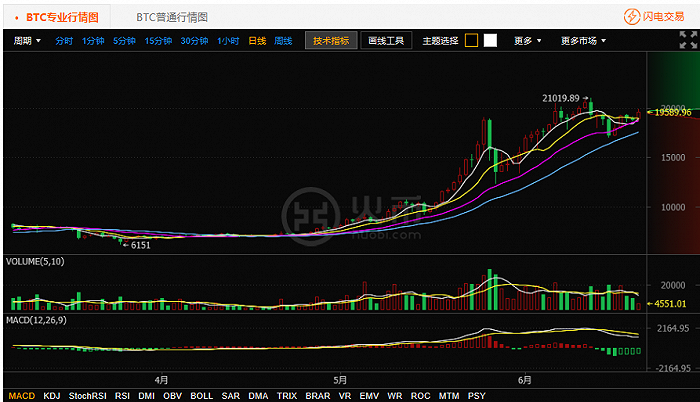Select the MACD indicator
The width and height of the screenshot is (700, 402).
(x=21, y=396)
